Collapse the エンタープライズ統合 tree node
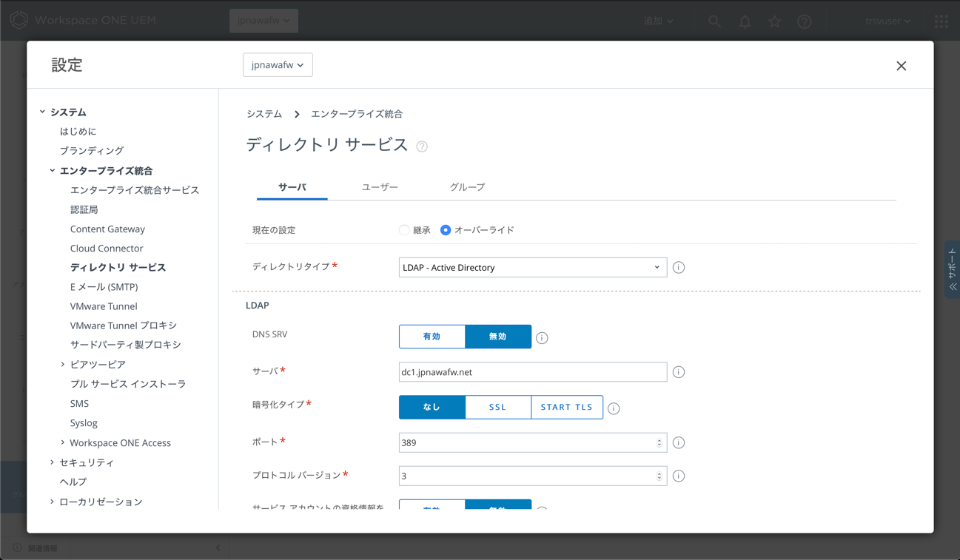This screenshot has width=960, height=560. [52, 170]
